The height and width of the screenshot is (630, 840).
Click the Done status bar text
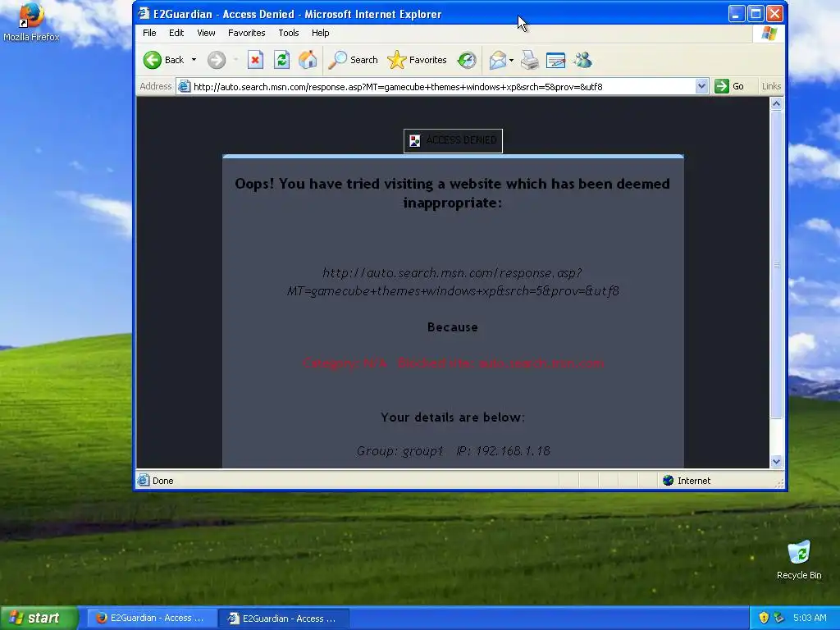163,481
